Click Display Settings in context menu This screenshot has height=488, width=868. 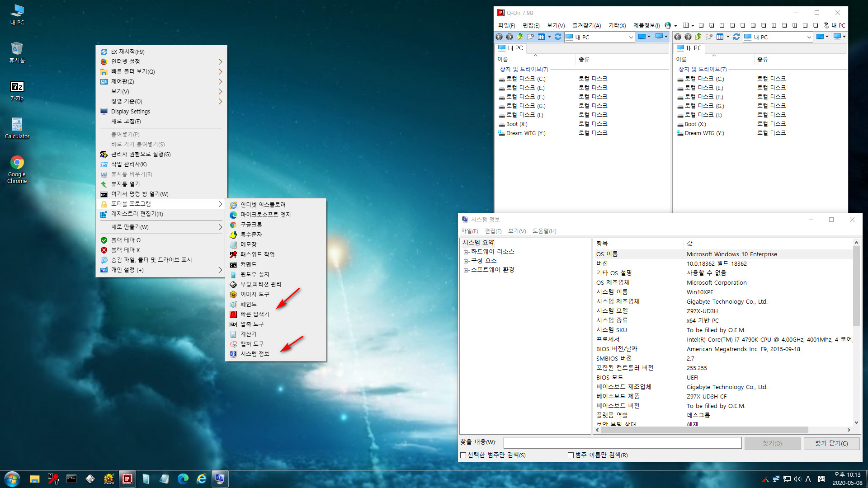pos(161,111)
